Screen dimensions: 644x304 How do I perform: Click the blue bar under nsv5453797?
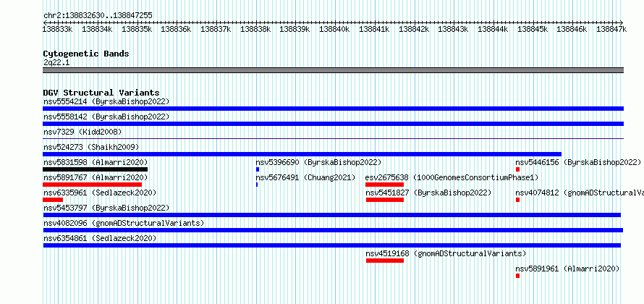pyautogui.click(x=332, y=215)
